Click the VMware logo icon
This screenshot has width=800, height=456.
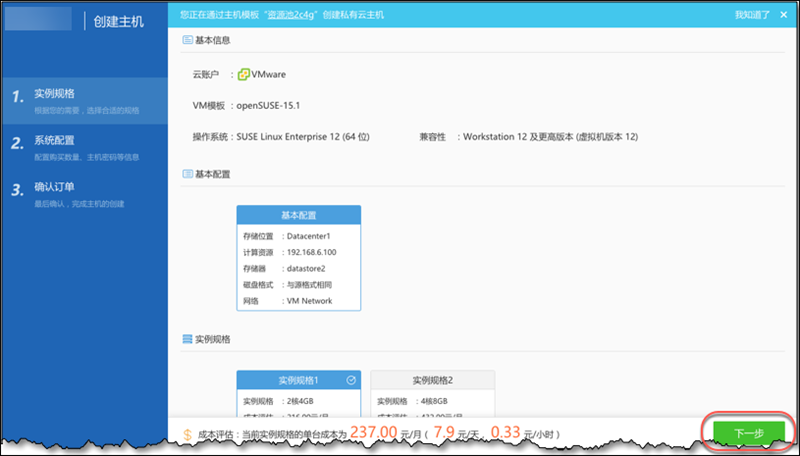click(x=244, y=74)
